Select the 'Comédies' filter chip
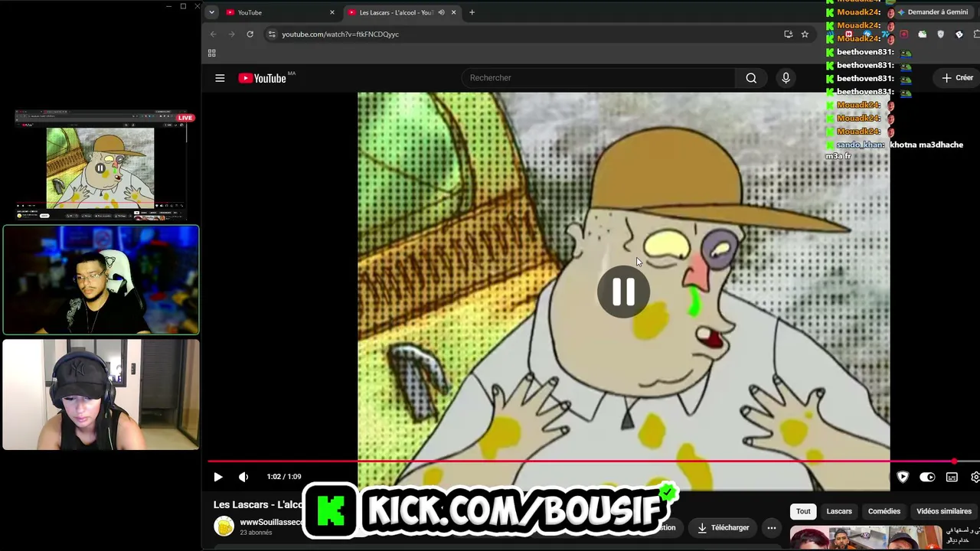The image size is (980, 551). (884, 511)
